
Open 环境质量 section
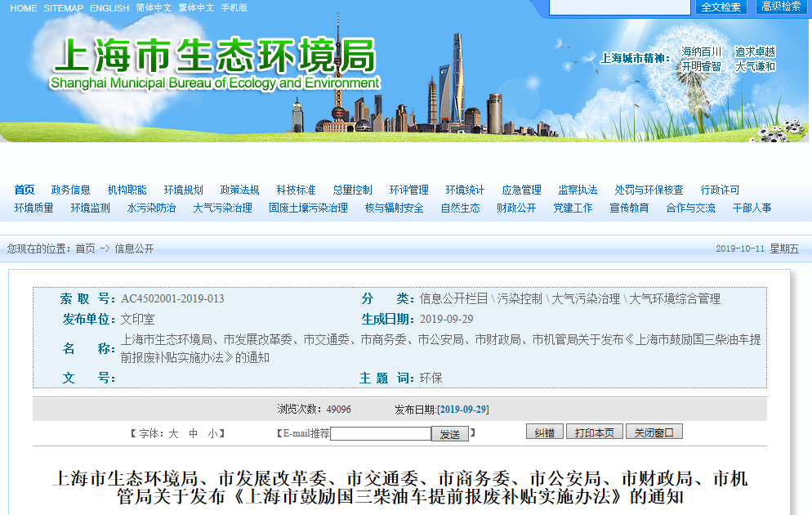(x=33, y=208)
